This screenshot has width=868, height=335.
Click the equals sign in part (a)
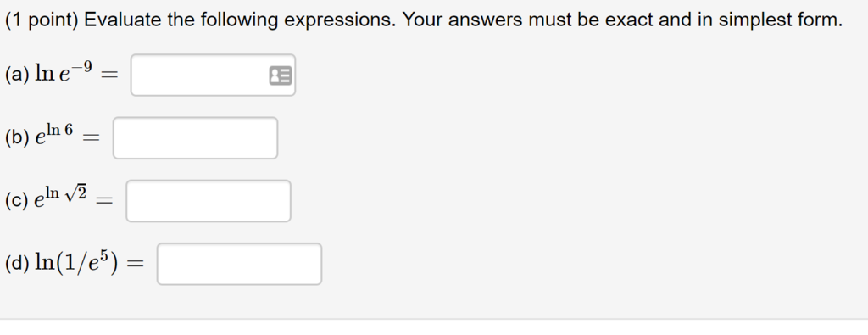[110, 75]
